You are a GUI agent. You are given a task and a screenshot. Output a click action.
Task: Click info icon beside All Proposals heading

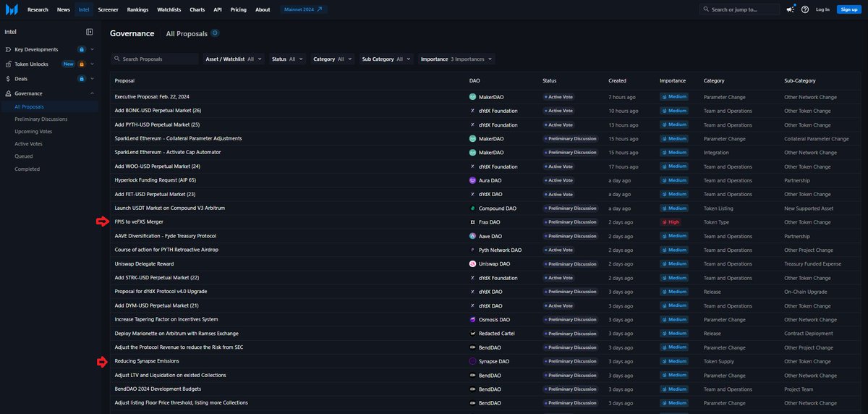coord(215,33)
